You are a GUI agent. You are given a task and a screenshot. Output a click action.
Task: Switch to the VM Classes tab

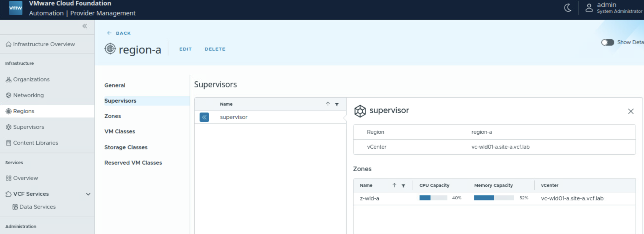point(119,131)
